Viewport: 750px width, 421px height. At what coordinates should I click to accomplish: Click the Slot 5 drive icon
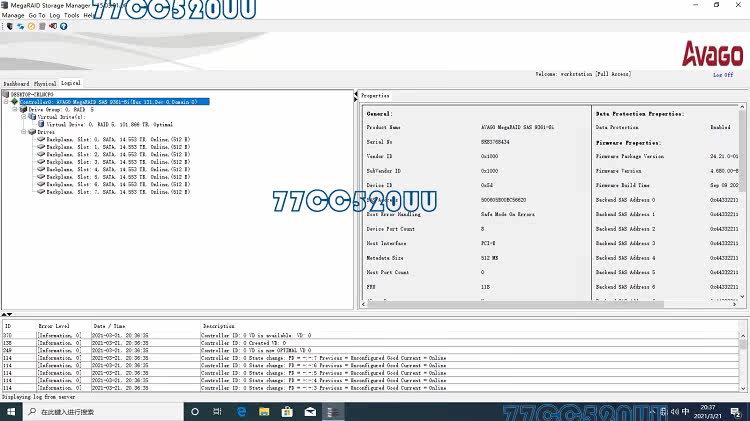(x=41, y=177)
